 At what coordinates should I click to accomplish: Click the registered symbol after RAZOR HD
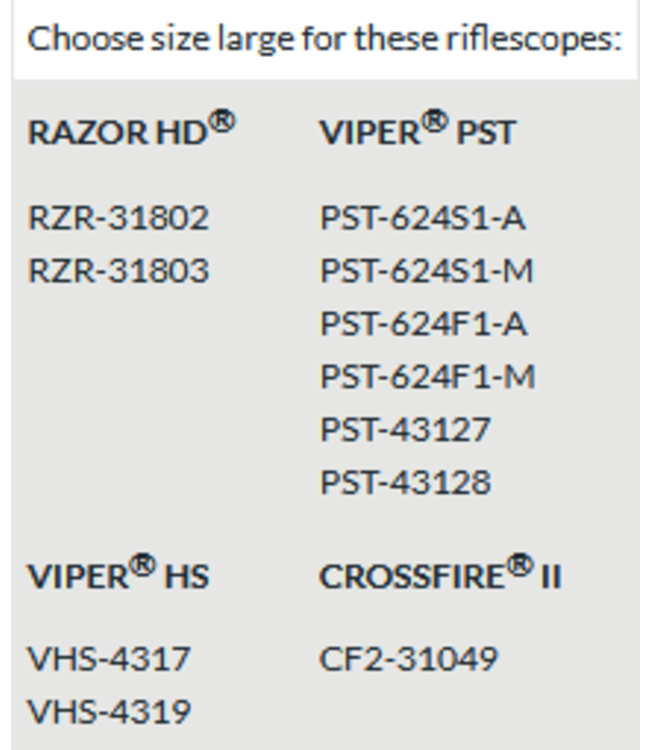tap(223, 123)
